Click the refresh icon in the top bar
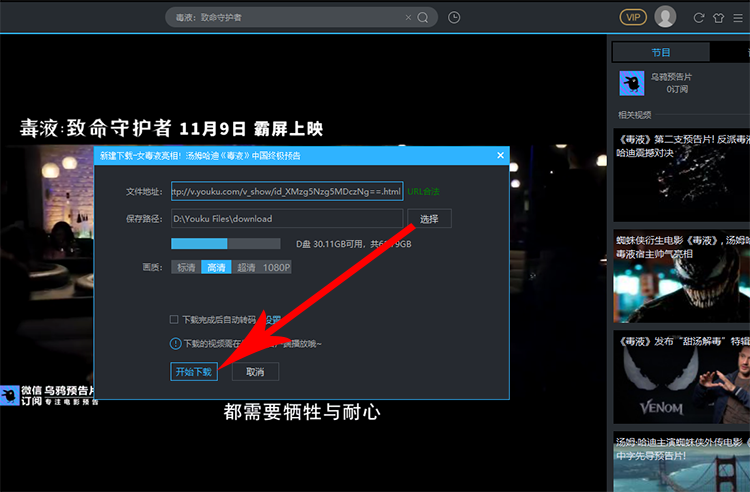 (x=698, y=18)
